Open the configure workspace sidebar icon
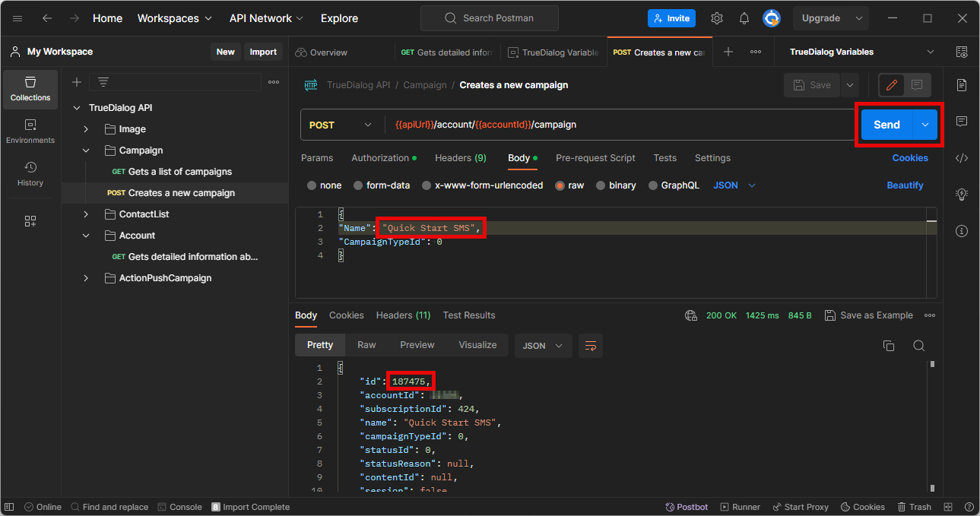Viewport: 980px width, 516px height. tap(30, 221)
